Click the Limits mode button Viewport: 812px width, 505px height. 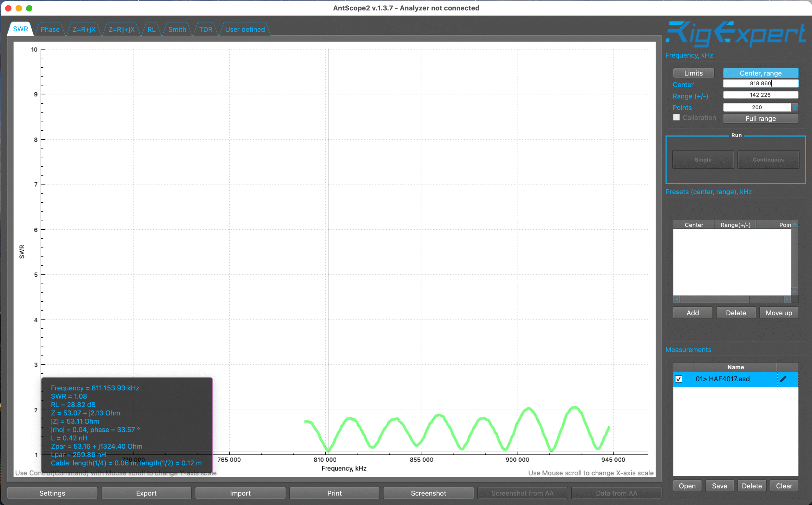coord(693,73)
